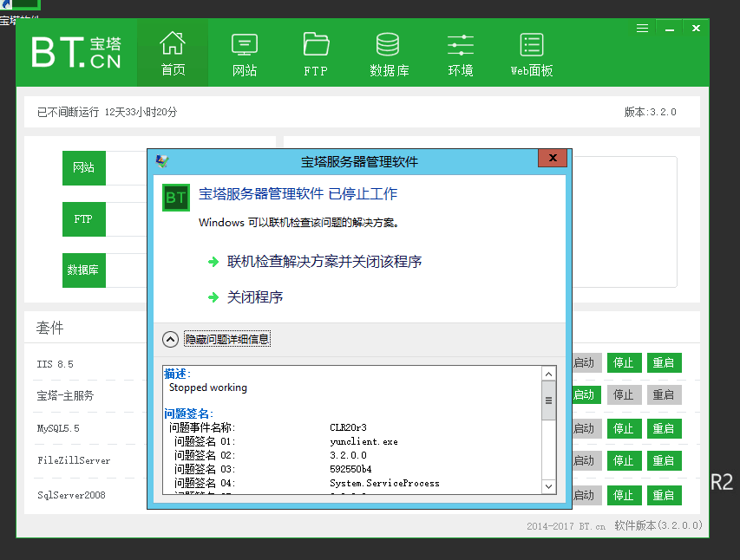Select the FileZillServer row label
Image resolution: width=740 pixels, height=560 pixels.
point(74,460)
